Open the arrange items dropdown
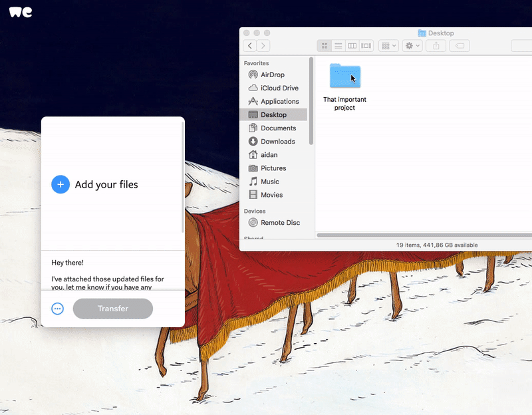This screenshot has height=415, width=532. tap(388, 46)
